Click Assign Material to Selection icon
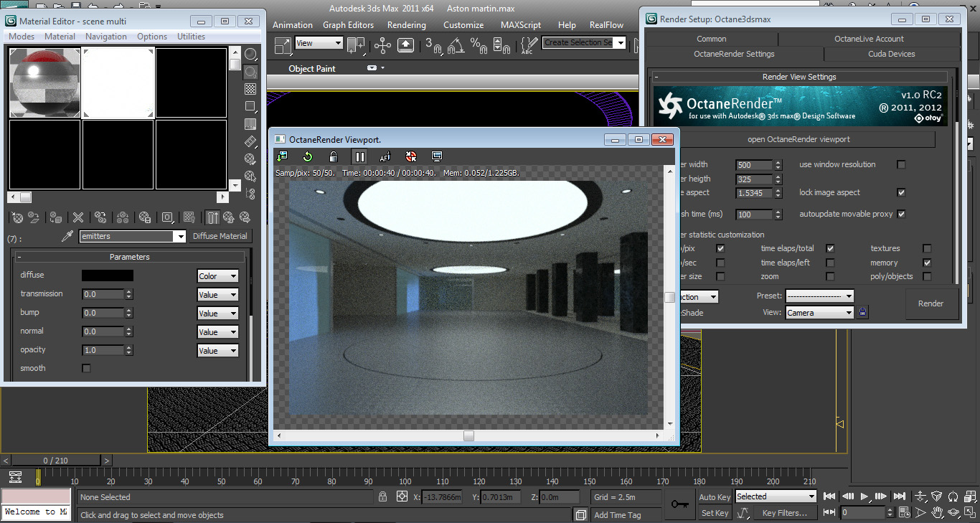980x523 pixels. (x=56, y=217)
